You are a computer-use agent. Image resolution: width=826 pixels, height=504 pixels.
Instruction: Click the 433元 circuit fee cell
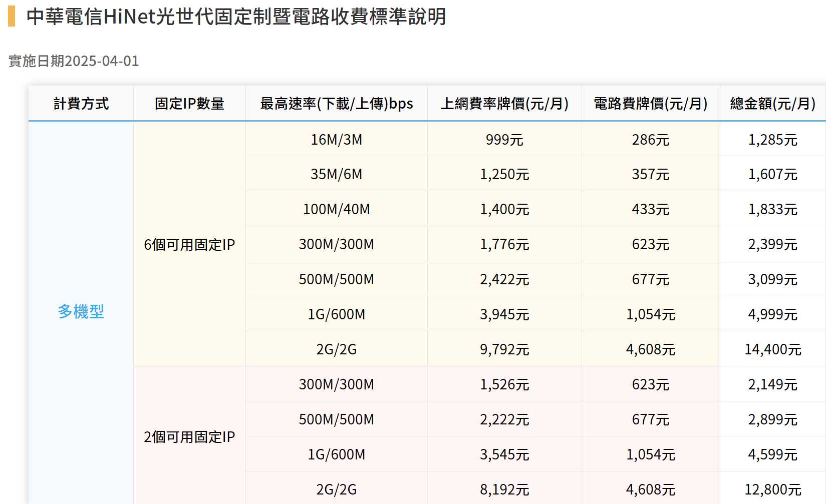coord(651,209)
